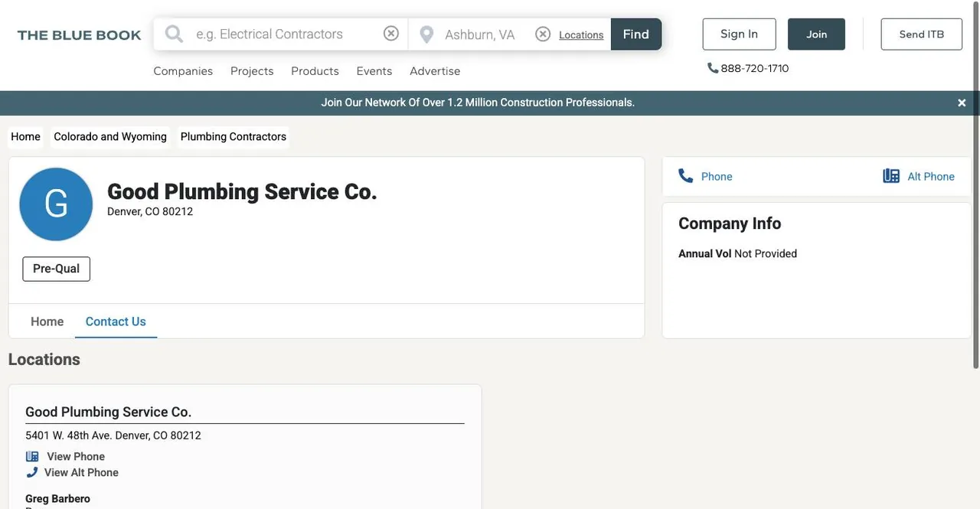Click the search magnifier icon
980x509 pixels.
coord(175,34)
